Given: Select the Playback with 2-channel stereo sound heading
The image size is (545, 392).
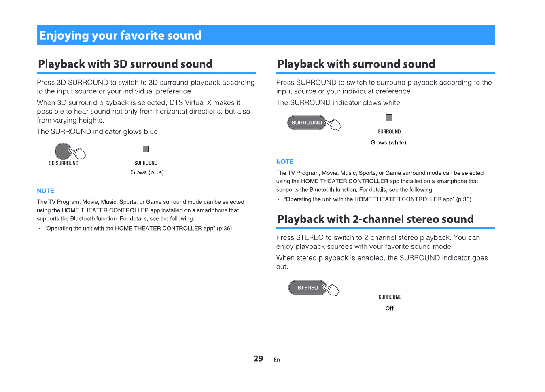Looking at the screenshot, I should click(375, 219).
